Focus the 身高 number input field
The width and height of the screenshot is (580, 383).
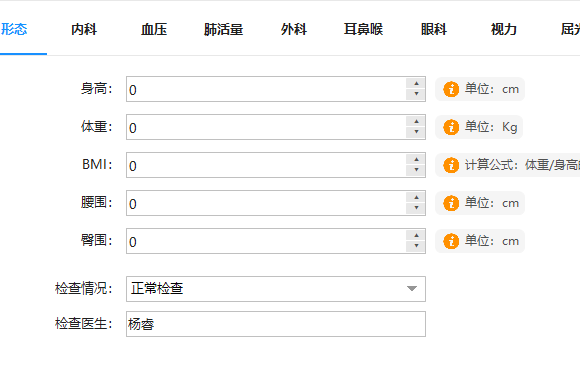(x=266, y=89)
